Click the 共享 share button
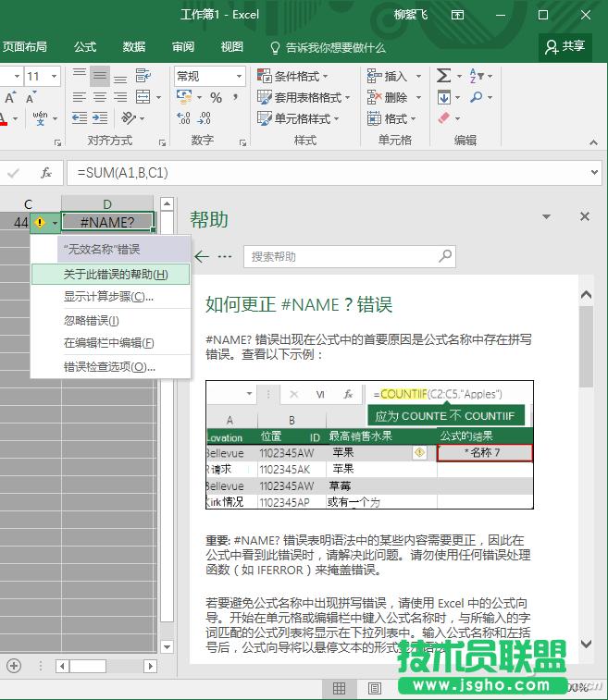The width and height of the screenshot is (608, 700). 565,47
